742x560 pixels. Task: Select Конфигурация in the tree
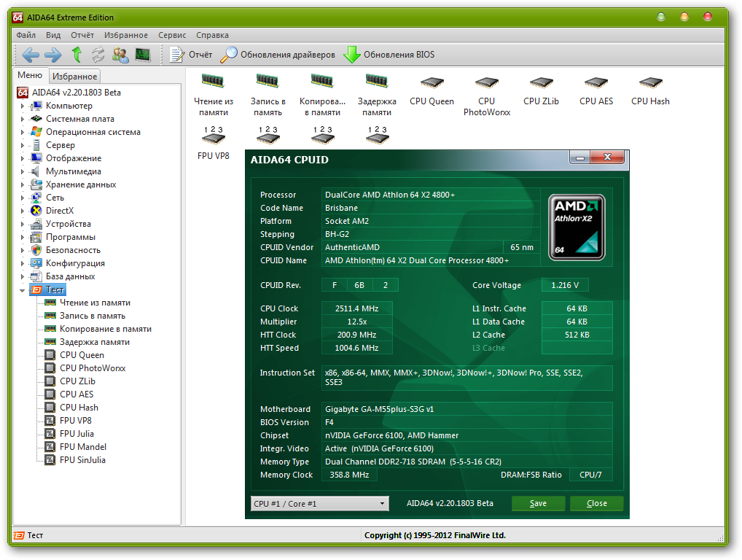pos(75,264)
